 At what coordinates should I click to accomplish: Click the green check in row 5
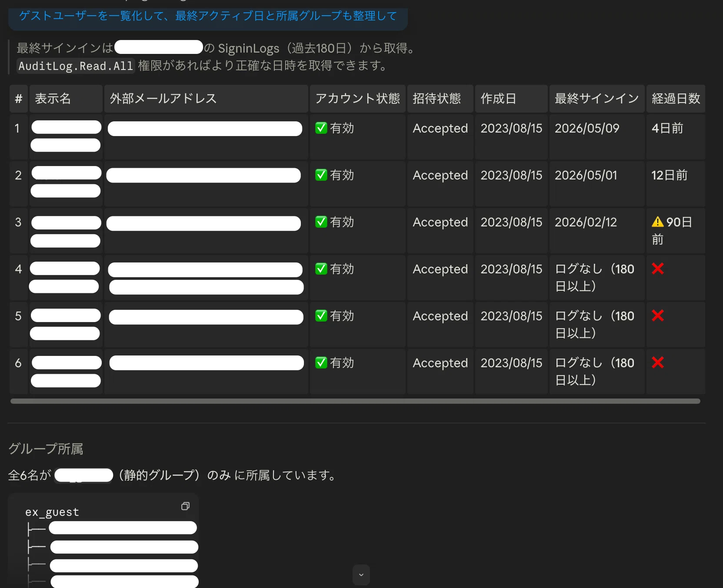[321, 316]
